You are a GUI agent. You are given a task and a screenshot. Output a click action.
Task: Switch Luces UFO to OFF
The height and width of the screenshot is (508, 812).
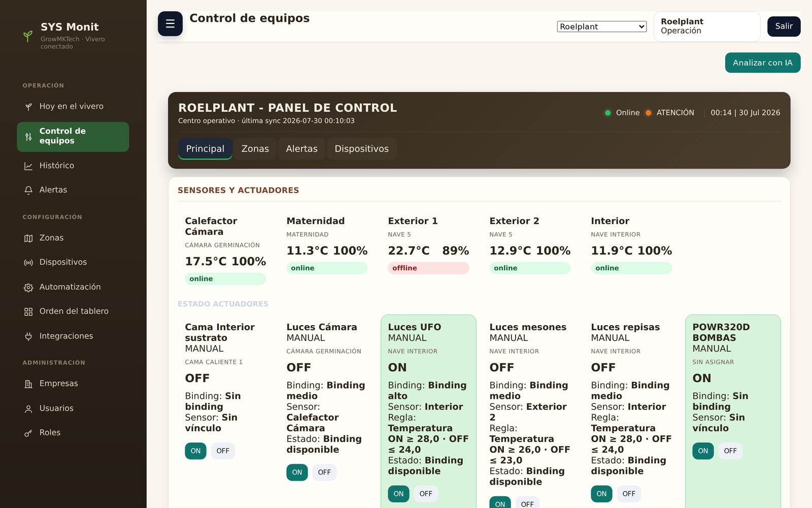(426, 494)
